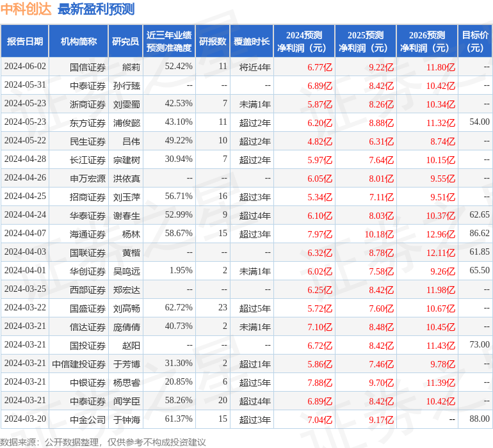493x448 pixels.
Task: Select the 机构简称 column header
Action: click(x=79, y=41)
